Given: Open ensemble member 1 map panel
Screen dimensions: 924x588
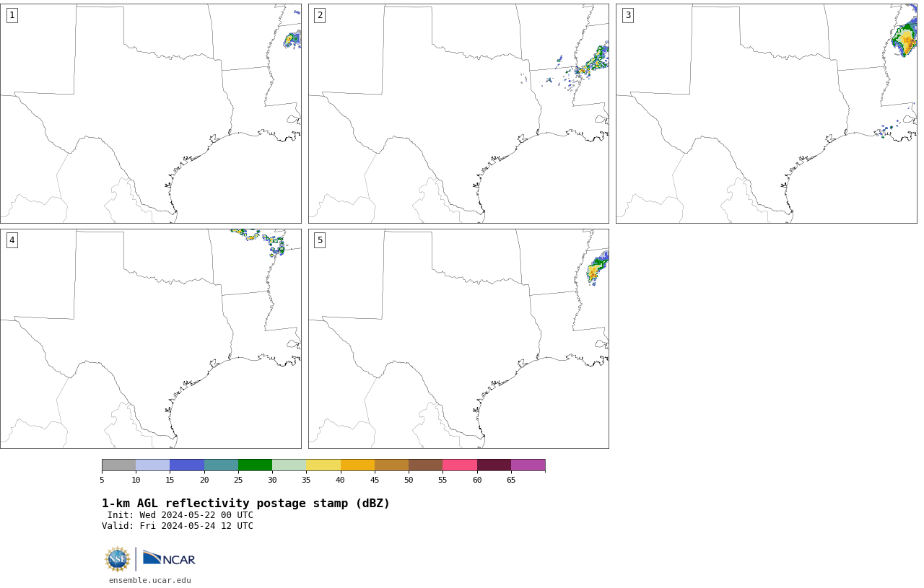Looking at the screenshot, I should point(151,113).
